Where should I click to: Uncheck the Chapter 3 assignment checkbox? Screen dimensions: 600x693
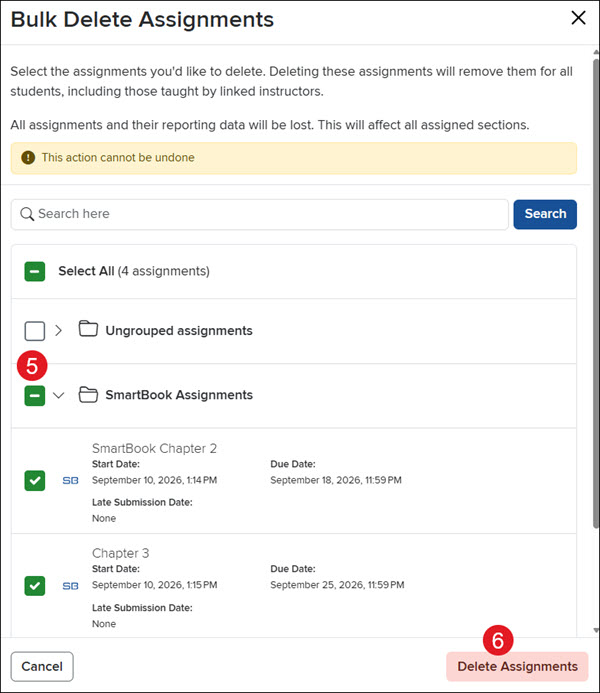point(34,586)
